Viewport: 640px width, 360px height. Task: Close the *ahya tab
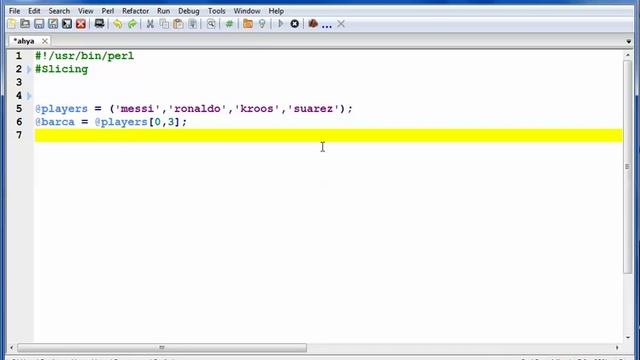pyautogui.click(x=45, y=41)
